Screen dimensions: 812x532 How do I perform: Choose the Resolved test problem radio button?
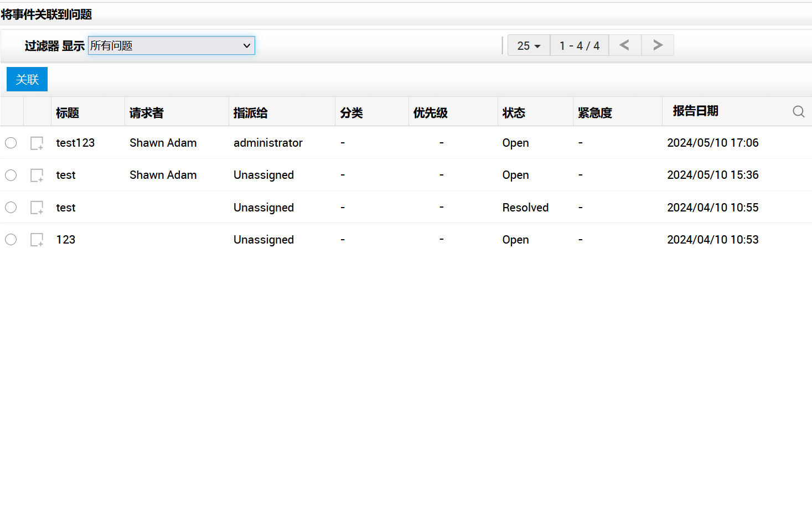point(11,208)
